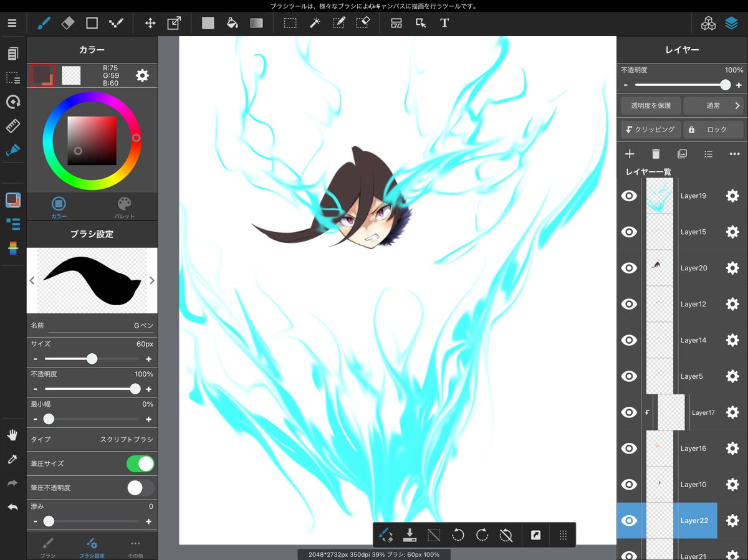The height and width of the screenshot is (560, 748).
Task: Hide Layer15 with eye icon
Action: point(630,232)
